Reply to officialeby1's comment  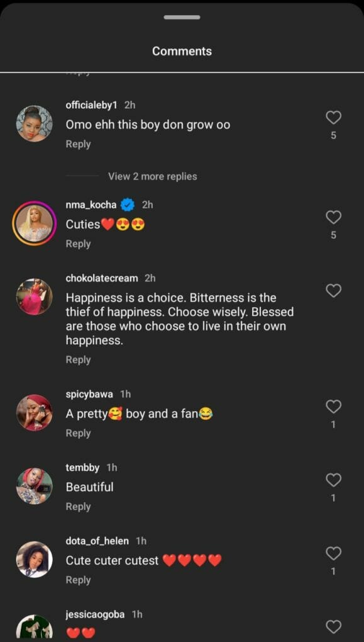click(78, 144)
